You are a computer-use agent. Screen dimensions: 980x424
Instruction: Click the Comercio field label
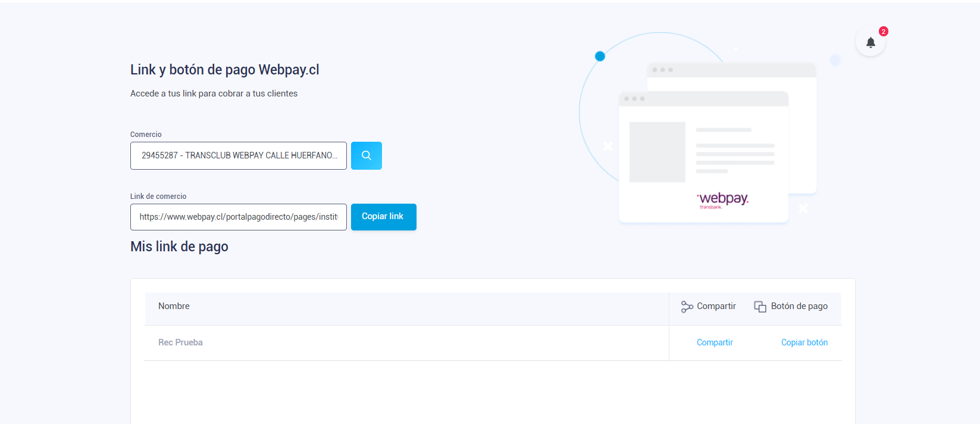point(146,135)
